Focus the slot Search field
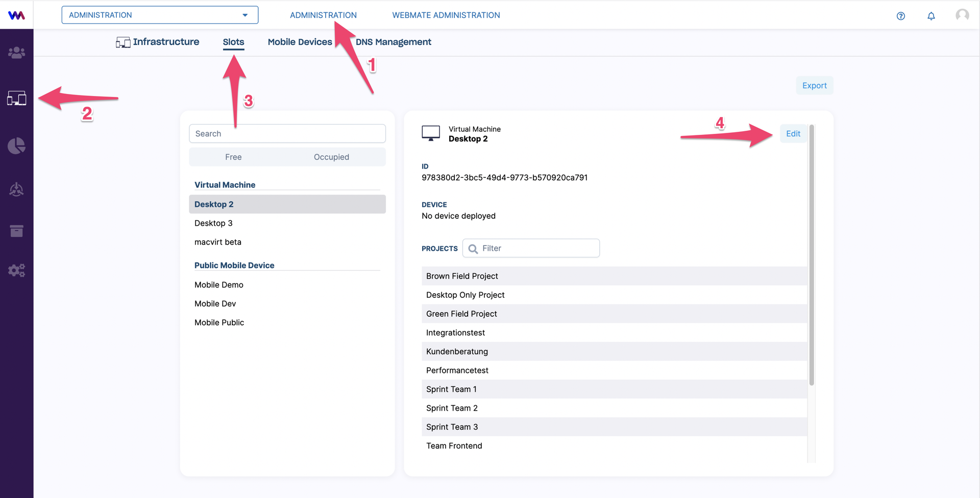The image size is (980, 498). click(x=287, y=133)
